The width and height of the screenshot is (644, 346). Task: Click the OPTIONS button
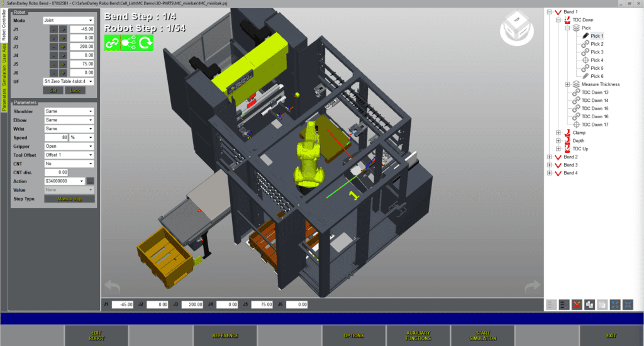pos(354,336)
